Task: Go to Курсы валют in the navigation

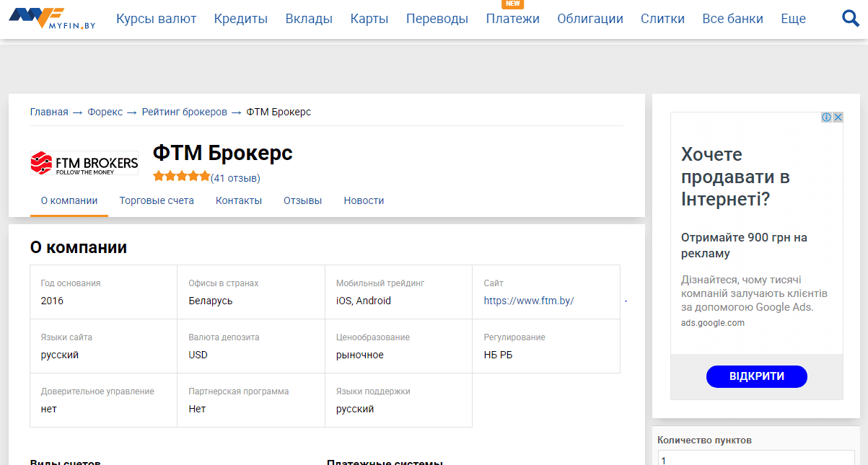Action: point(156,19)
